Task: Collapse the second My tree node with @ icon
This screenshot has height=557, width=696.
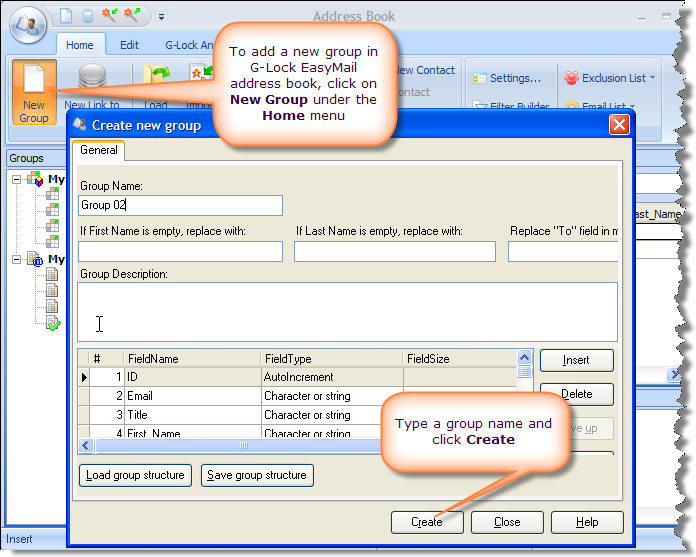Action: pos(16,259)
